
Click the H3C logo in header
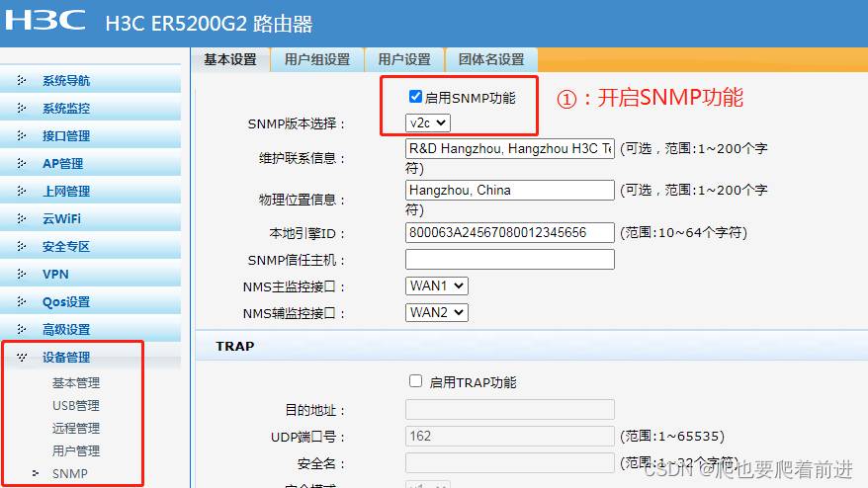click(x=45, y=21)
